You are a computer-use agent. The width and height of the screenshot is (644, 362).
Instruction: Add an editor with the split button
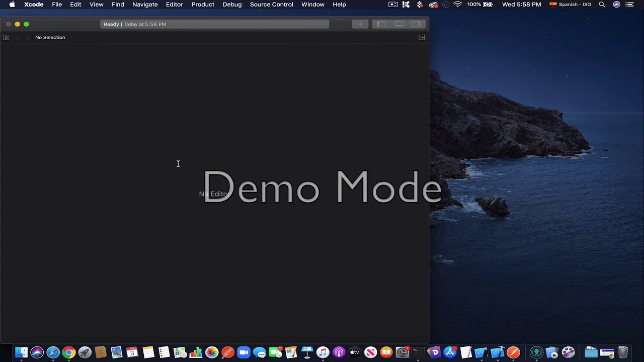422,37
